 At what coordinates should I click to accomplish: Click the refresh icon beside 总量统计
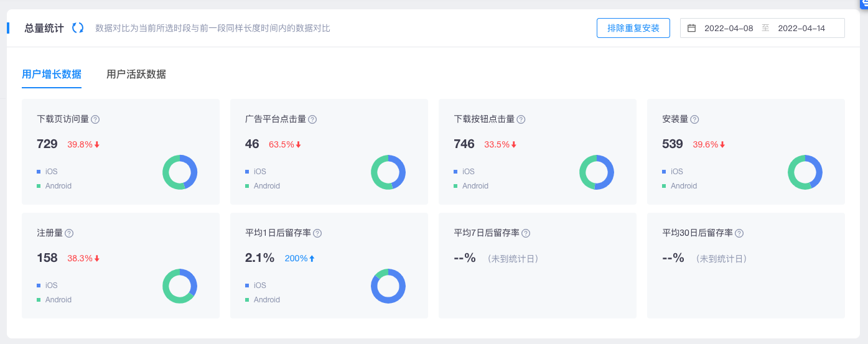click(x=78, y=28)
